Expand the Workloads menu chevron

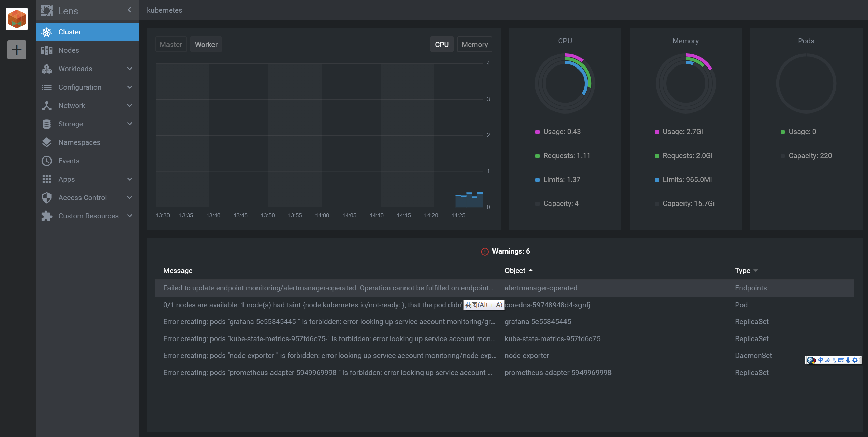tap(130, 69)
